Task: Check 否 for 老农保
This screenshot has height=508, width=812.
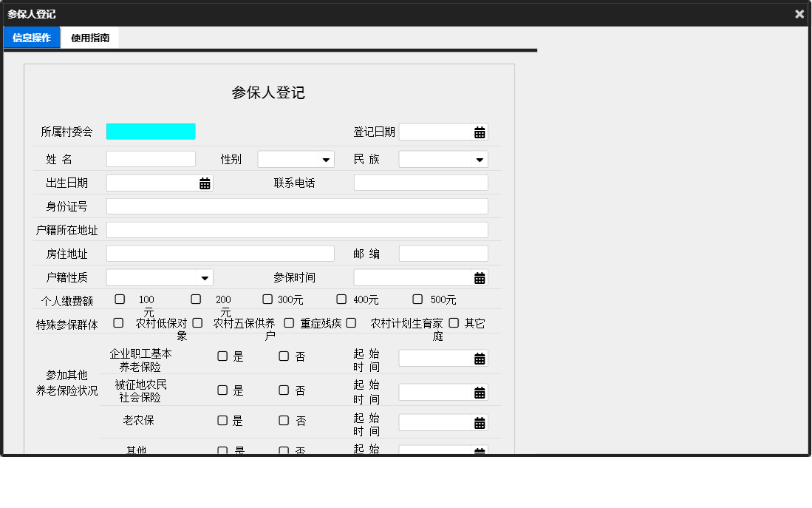Action: click(x=284, y=420)
